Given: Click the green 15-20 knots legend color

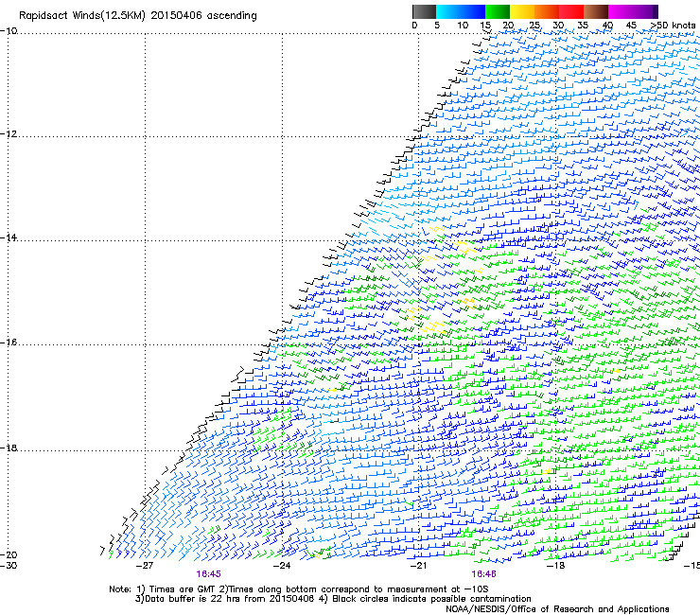Looking at the screenshot, I should [498, 11].
